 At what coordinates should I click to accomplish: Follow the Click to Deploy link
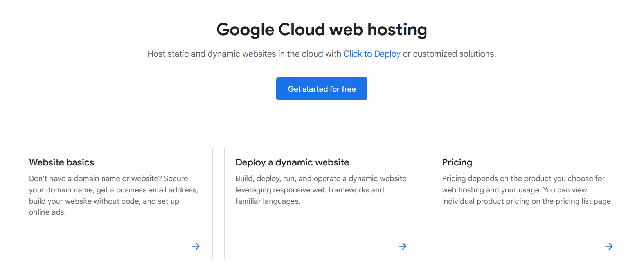372,54
